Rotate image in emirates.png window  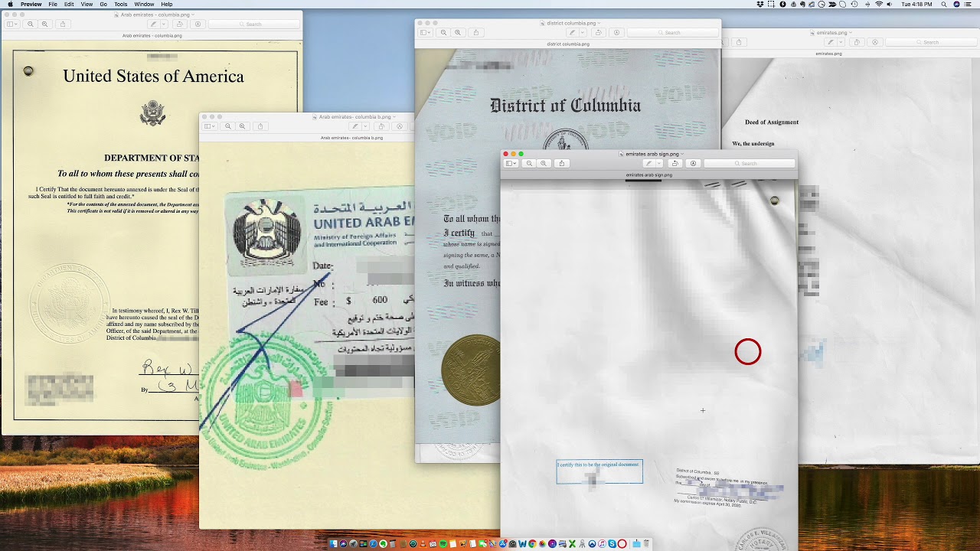pyautogui.click(x=857, y=42)
